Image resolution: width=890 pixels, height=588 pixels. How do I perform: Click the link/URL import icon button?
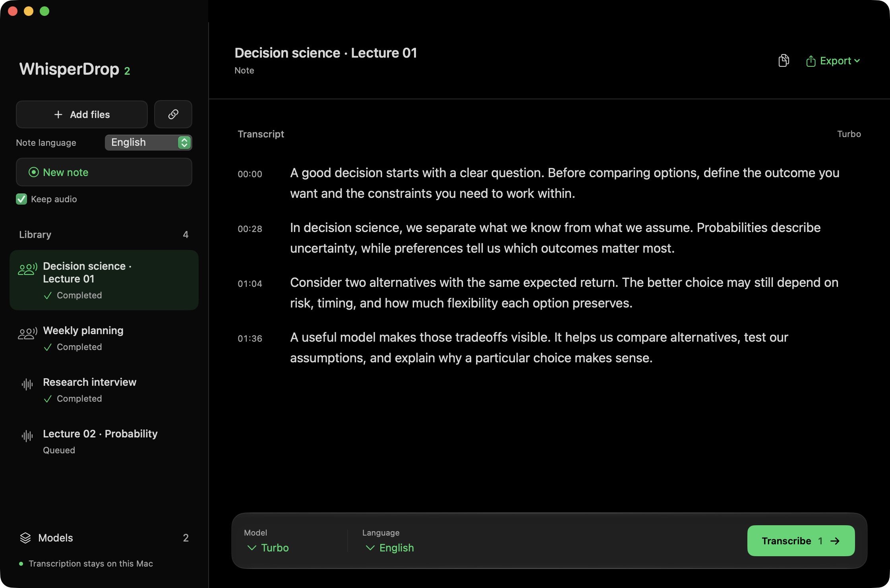[173, 114]
